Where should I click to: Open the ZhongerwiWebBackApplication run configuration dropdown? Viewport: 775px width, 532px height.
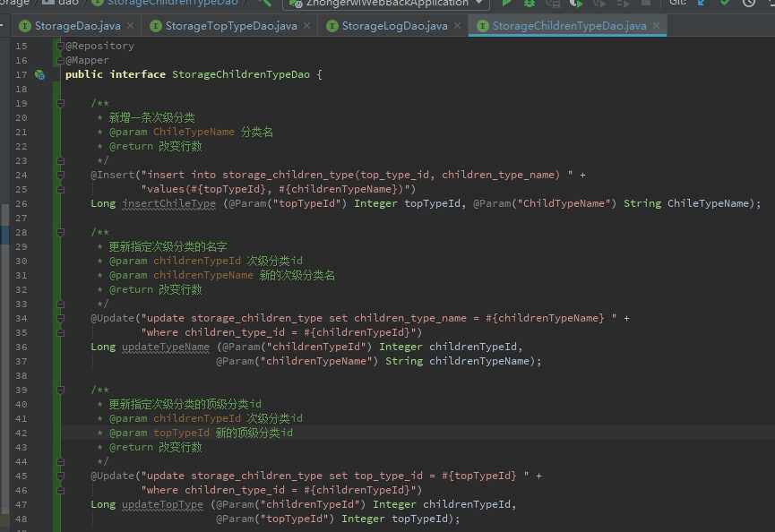(x=386, y=4)
